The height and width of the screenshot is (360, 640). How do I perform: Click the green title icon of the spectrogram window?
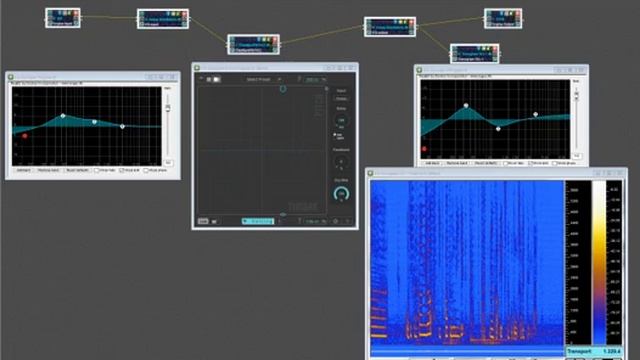pyautogui.click(x=371, y=173)
